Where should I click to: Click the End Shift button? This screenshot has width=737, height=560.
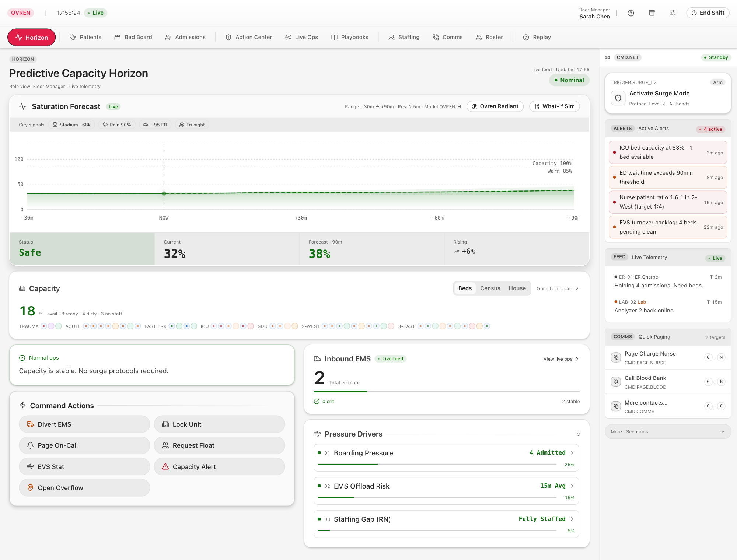coord(708,13)
